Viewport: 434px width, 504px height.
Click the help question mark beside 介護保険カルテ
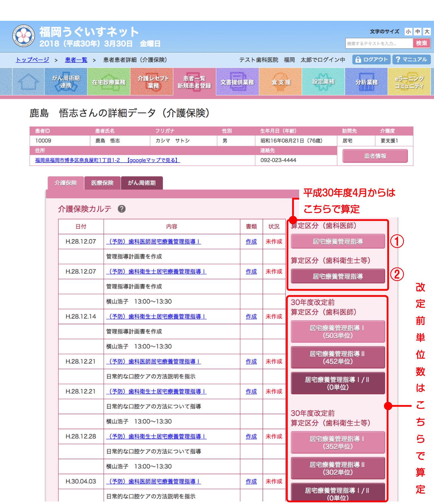click(122, 209)
